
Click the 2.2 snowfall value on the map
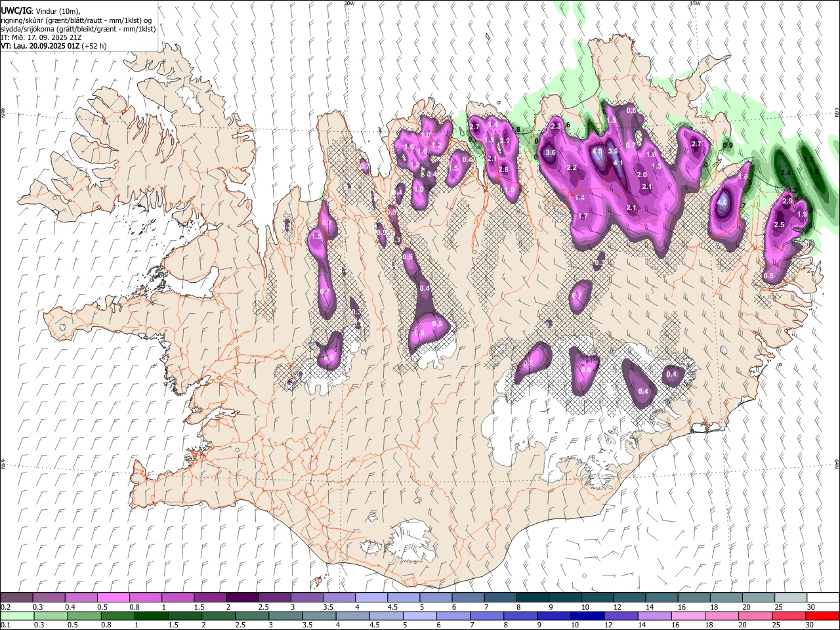[572, 168]
